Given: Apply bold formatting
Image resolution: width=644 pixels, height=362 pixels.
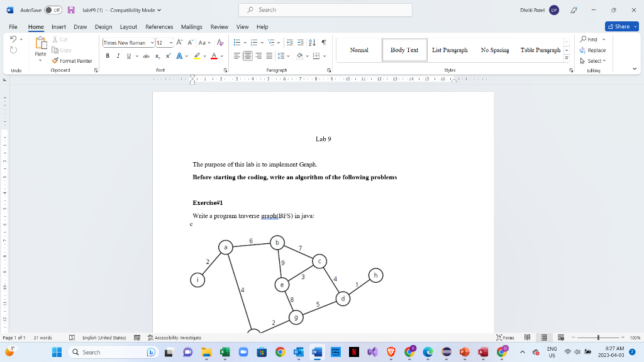Looking at the screenshot, I should [x=108, y=55].
